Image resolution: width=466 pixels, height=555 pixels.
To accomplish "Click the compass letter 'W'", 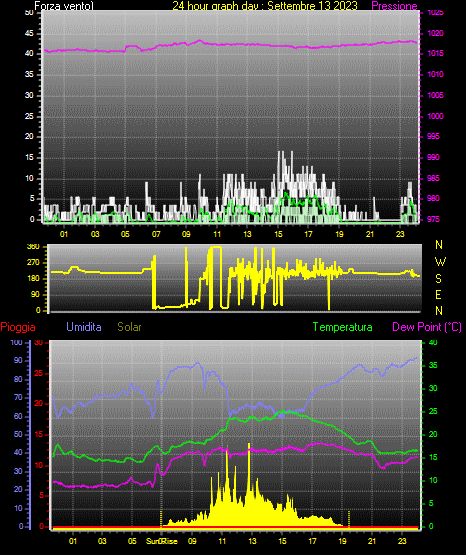I will tap(440, 262).
